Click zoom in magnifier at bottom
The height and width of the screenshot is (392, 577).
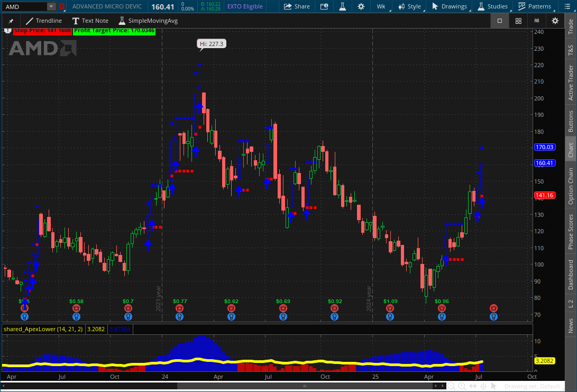tap(462, 386)
